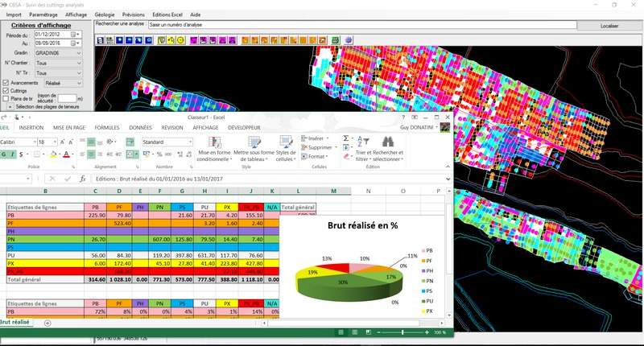Toggle the Cuttings checkbox
Viewport: 644px width, 346px height.
coord(6,90)
